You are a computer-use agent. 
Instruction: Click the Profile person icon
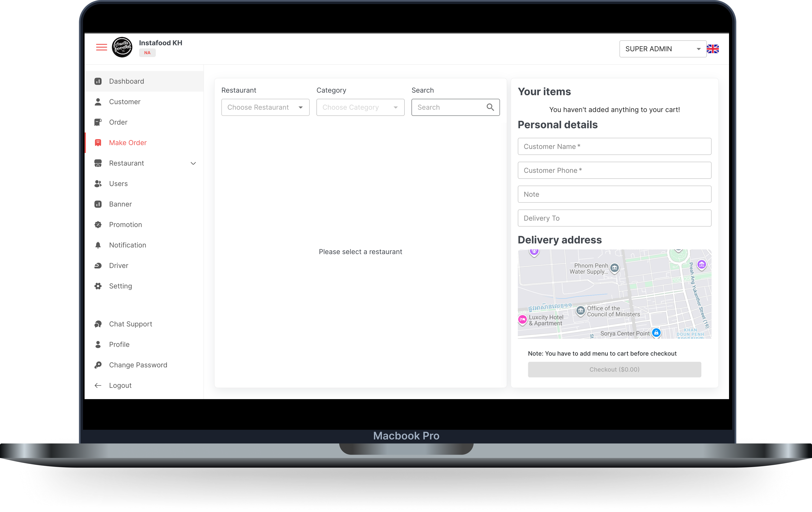click(98, 345)
